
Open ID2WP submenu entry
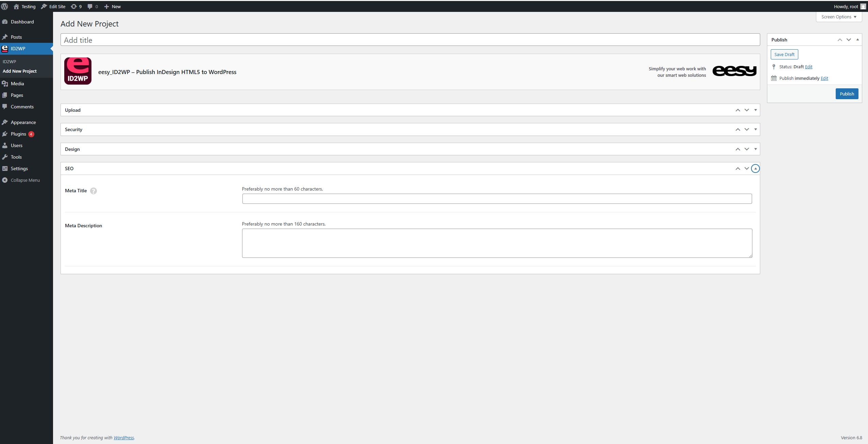pyautogui.click(x=10, y=61)
